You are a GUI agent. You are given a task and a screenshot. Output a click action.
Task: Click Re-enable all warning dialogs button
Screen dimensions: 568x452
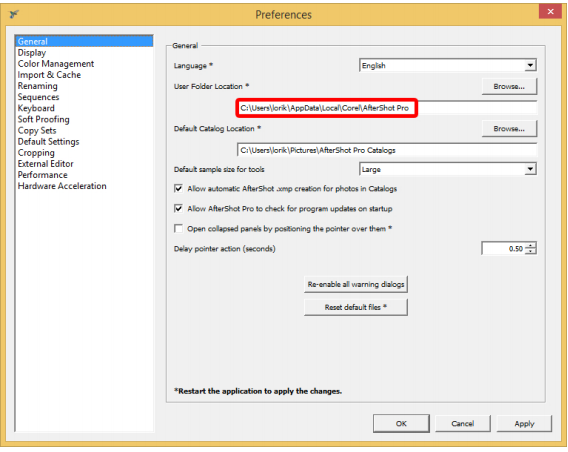[356, 284]
